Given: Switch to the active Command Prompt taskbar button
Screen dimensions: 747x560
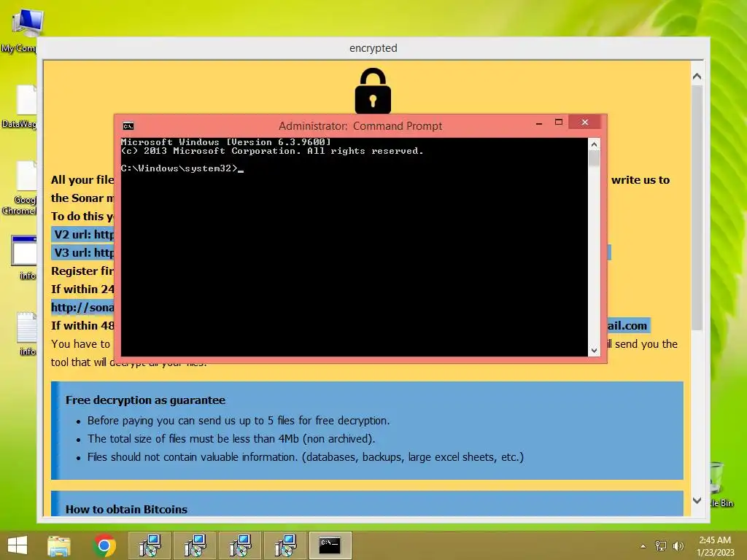Looking at the screenshot, I should 330,545.
